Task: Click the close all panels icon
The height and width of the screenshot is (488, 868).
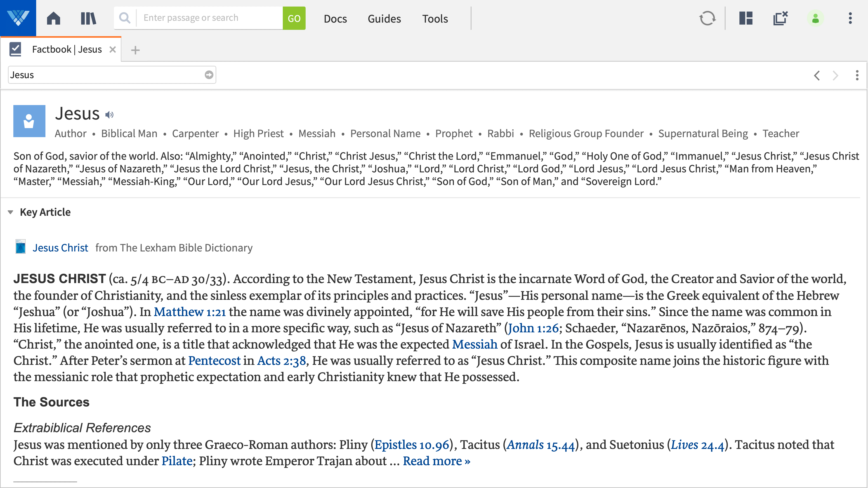Action: click(780, 18)
